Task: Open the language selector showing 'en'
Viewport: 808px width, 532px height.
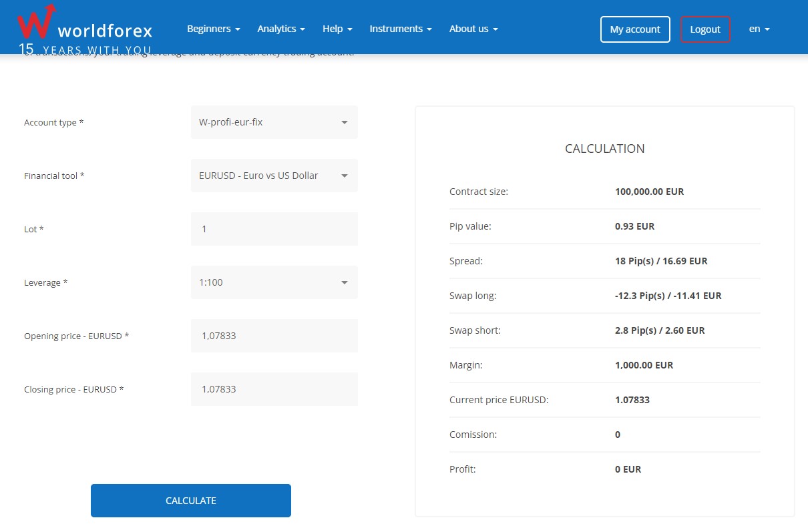Action: (x=759, y=29)
